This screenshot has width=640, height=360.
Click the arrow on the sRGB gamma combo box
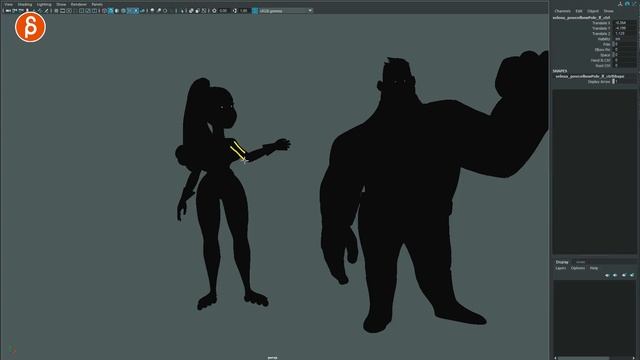pos(310,11)
